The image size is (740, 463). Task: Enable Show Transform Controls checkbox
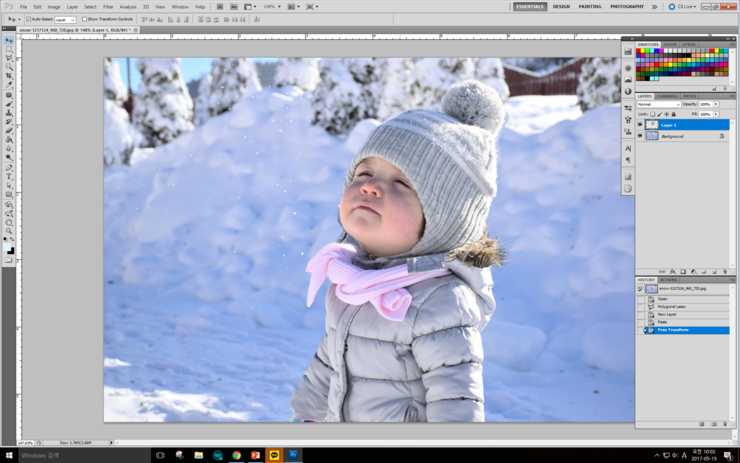85,19
